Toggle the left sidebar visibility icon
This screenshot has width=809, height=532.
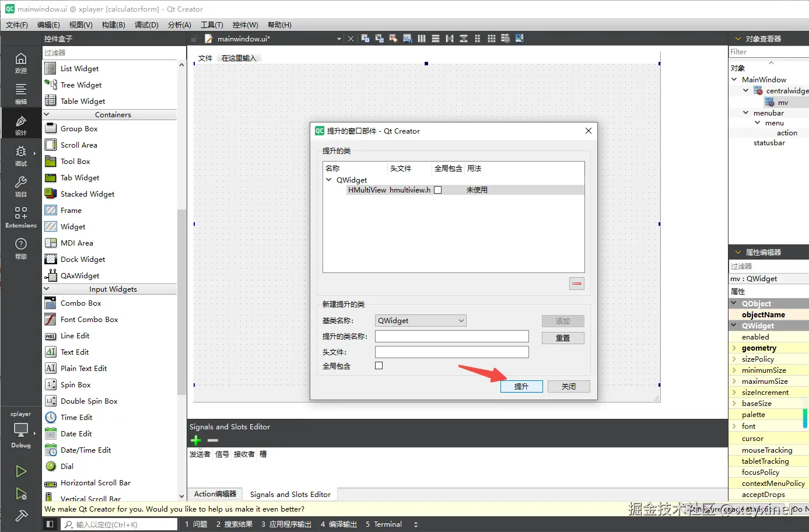point(50,524)
